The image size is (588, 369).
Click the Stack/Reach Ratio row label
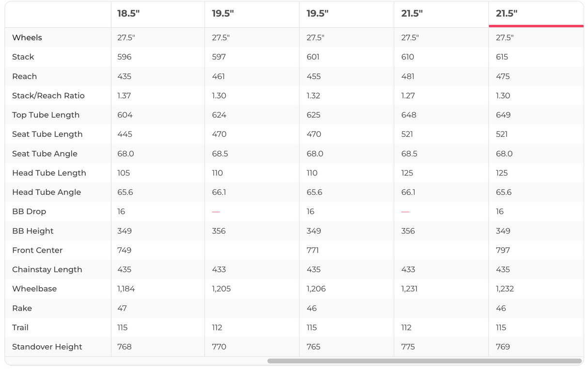coord(48,96)
